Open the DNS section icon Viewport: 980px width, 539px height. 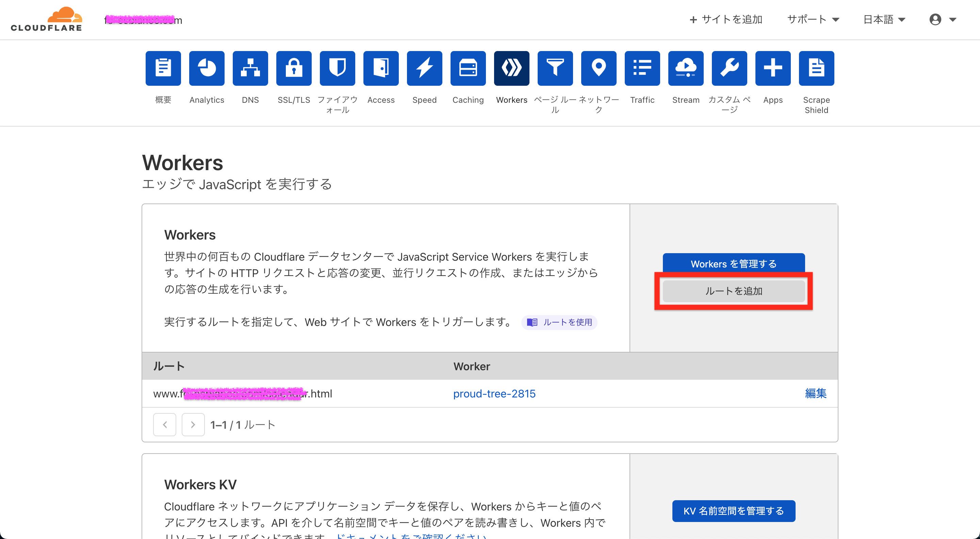pyautogui.click(x=250, y=68)
